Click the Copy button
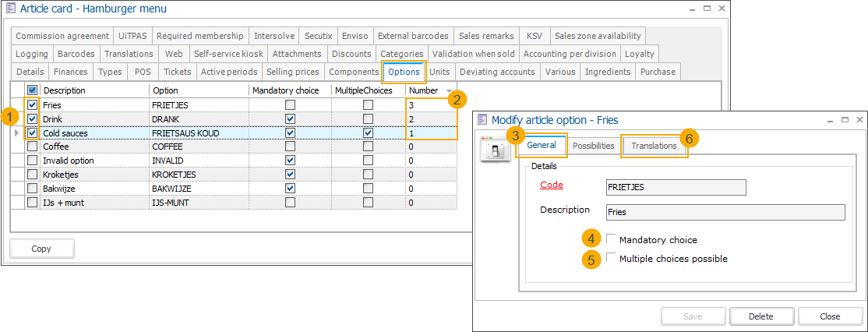The height and width of the screenshot is (332, 868). click(41, 249)
